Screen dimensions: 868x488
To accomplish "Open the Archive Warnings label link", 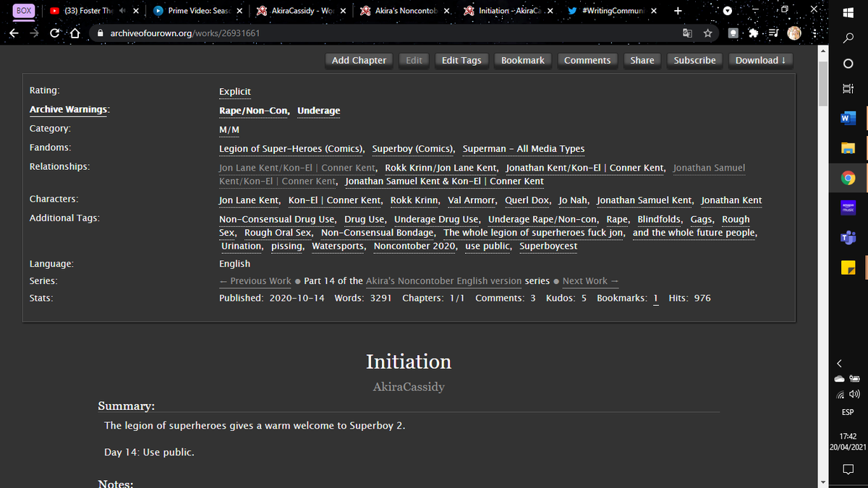I will coord(69,110).
